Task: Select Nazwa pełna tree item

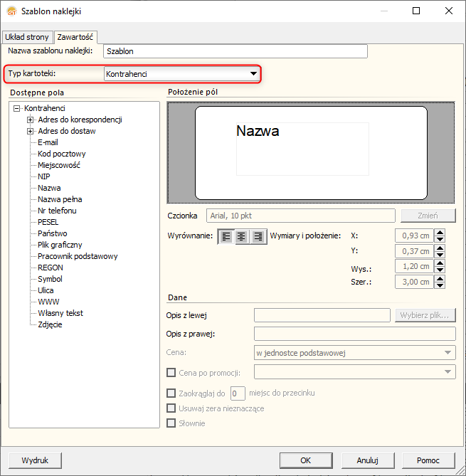Action: click(60, 199)
